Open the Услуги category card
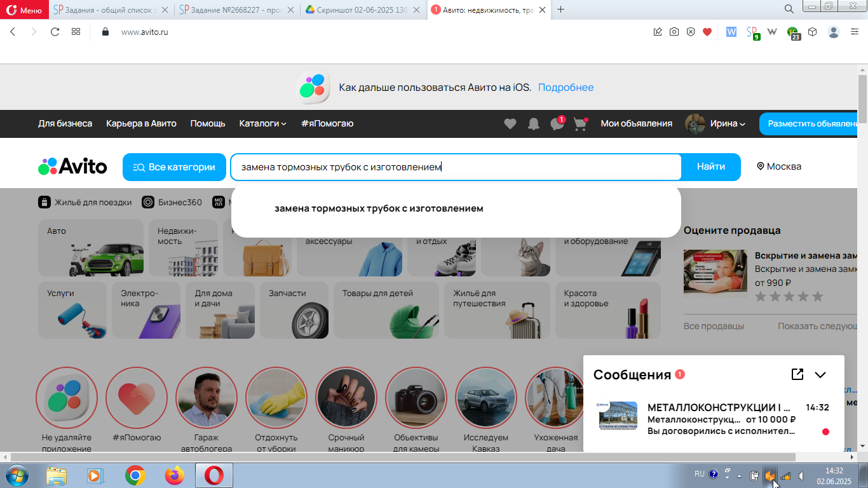The image size is (868, 488). (x=72, y=310)
